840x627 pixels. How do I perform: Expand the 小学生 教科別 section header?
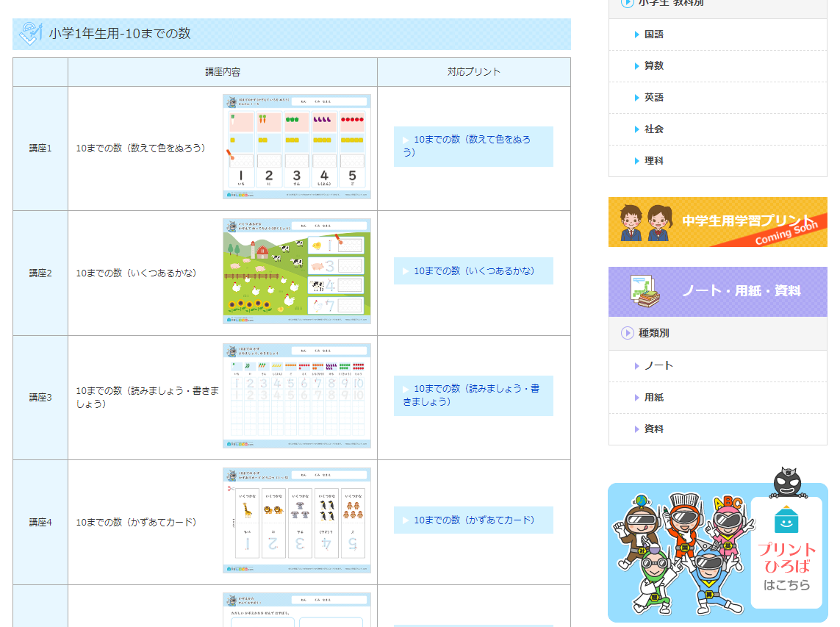pos(670,4)
